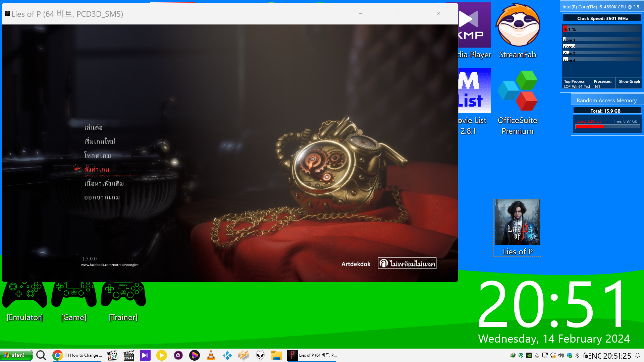This screenshot has width=644, height=362.
Task: Open File Explorer from the taskbar
Action: click(x=277, y=355)
